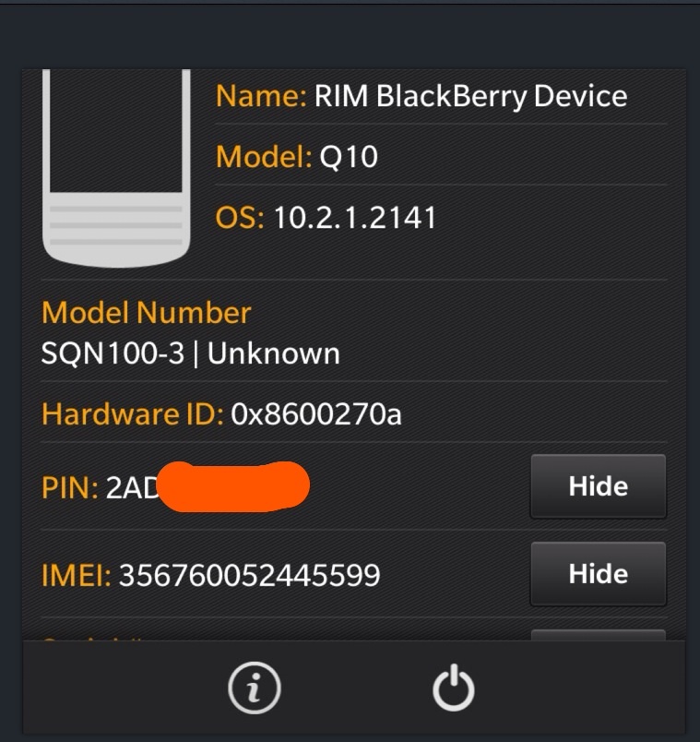
Task: Open the info icon in bottom bar
Action: 254,688
